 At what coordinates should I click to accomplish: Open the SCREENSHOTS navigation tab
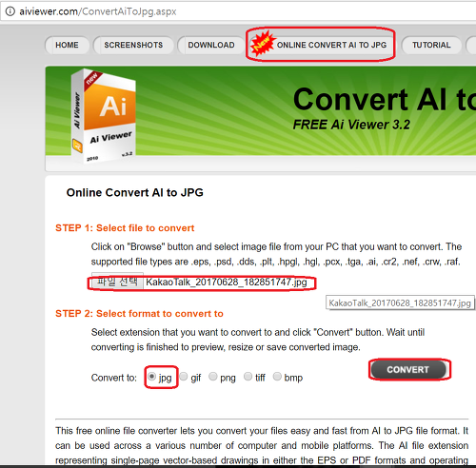pyautogui.click(x=133, y=45)
